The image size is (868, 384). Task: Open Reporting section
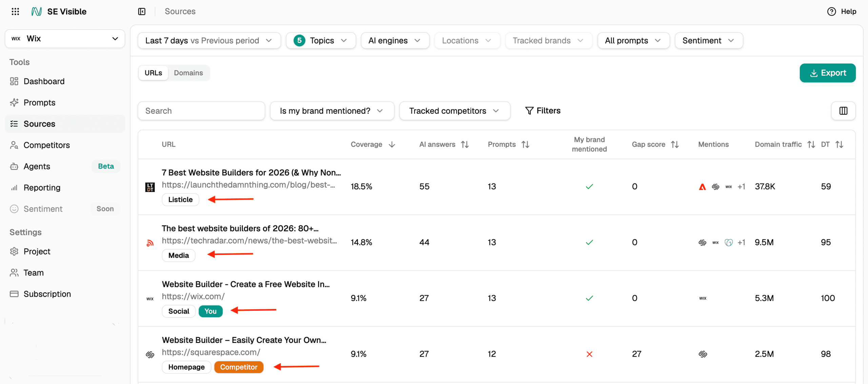point(65,188)
